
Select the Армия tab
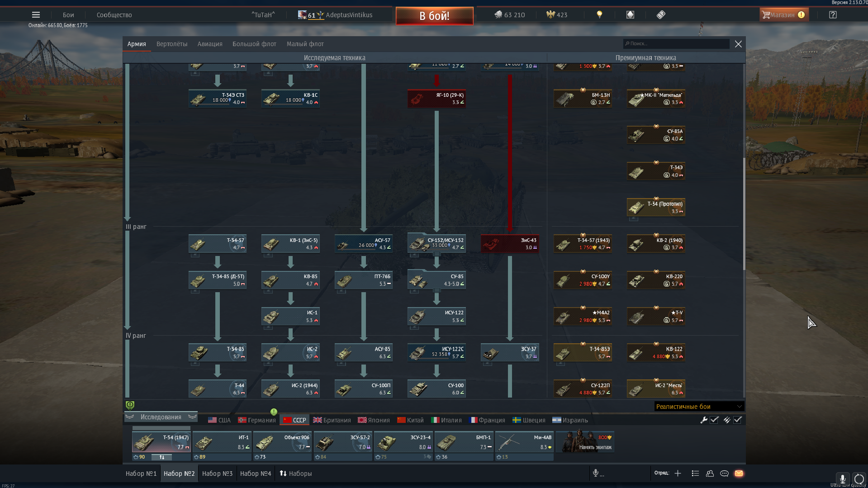(x=137, y=44)
